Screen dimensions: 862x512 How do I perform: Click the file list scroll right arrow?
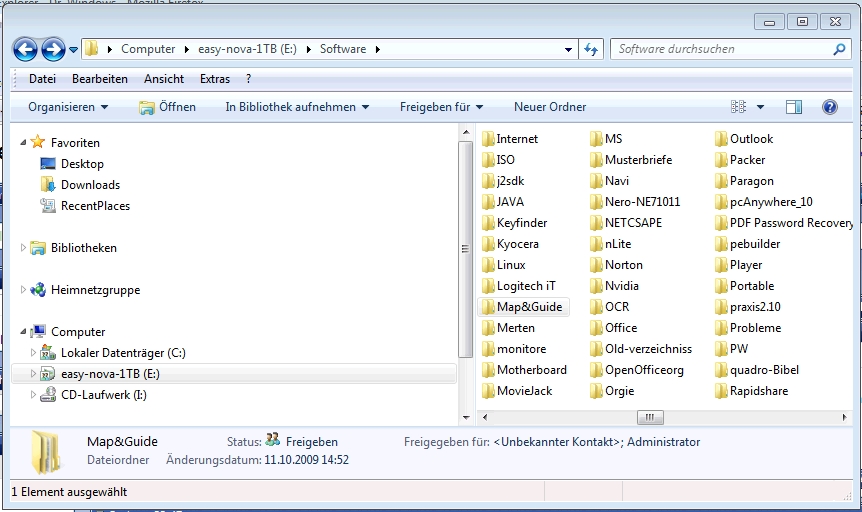[x=844, y=417]
